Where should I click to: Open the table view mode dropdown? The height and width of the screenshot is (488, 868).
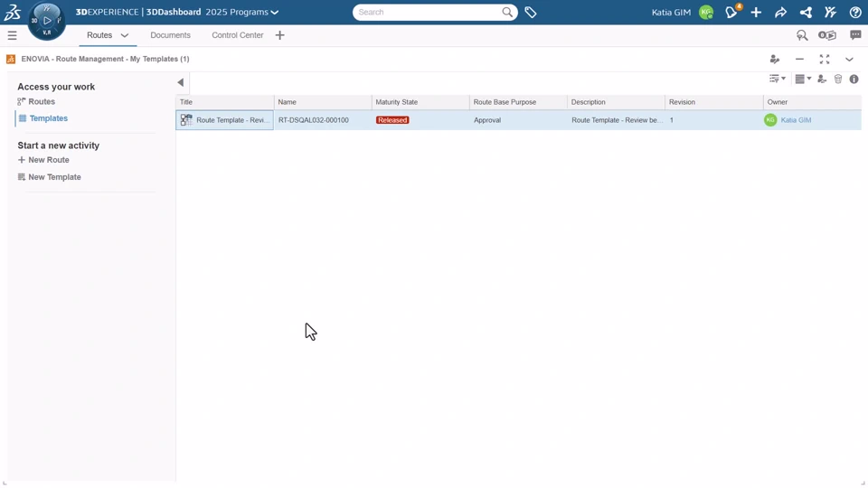803,80
